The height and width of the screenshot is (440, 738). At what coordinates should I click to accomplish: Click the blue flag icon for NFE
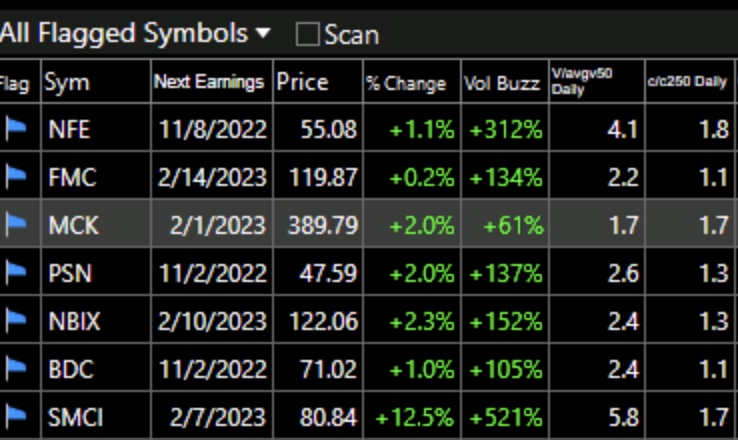pyautogui.click(x=16, y=129)
